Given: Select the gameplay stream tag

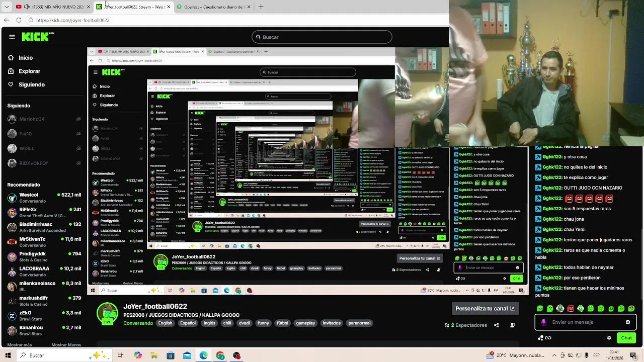Looking at the screenshot, I should click(x=305, y=323).
